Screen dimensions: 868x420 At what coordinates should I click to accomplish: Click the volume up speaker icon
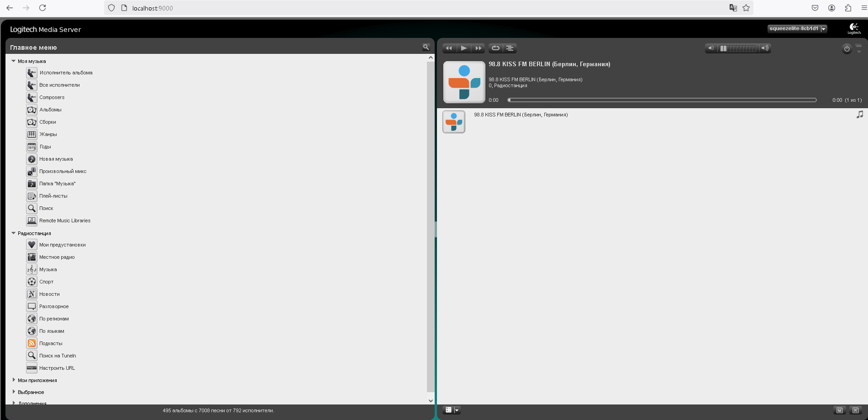point(765,48)
